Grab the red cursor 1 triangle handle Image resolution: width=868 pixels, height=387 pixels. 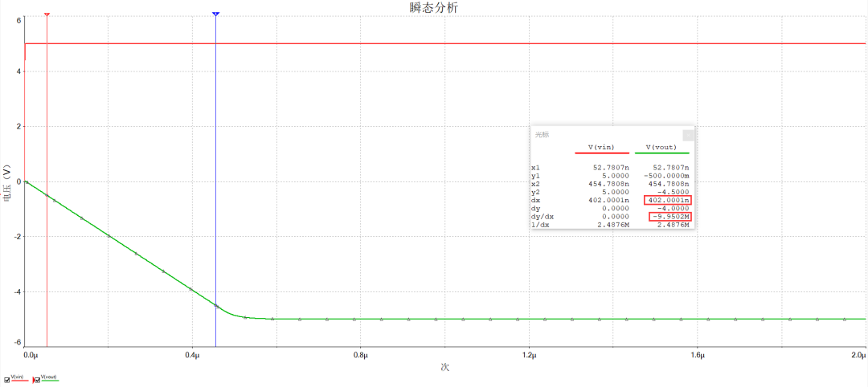point(47,14)
